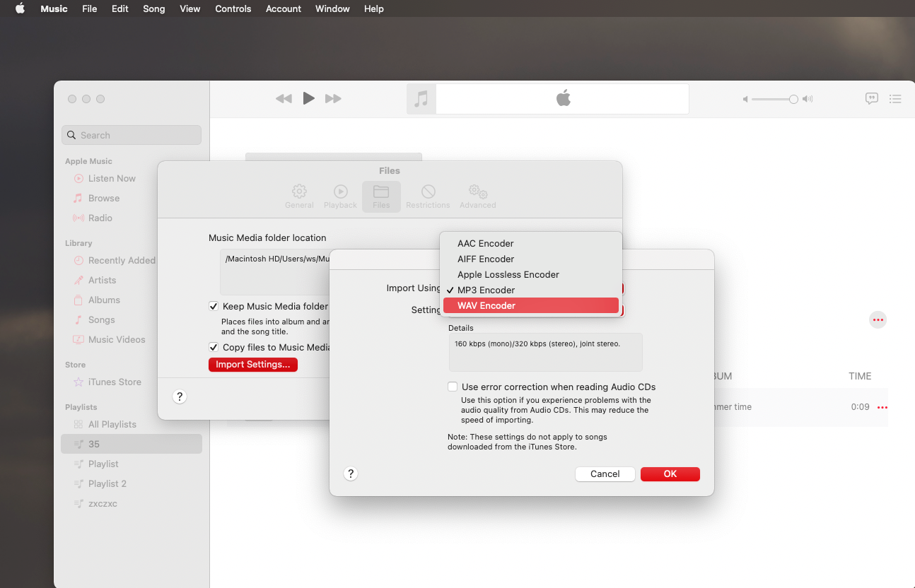Click the TIME column header

click(x=860, y=376)
